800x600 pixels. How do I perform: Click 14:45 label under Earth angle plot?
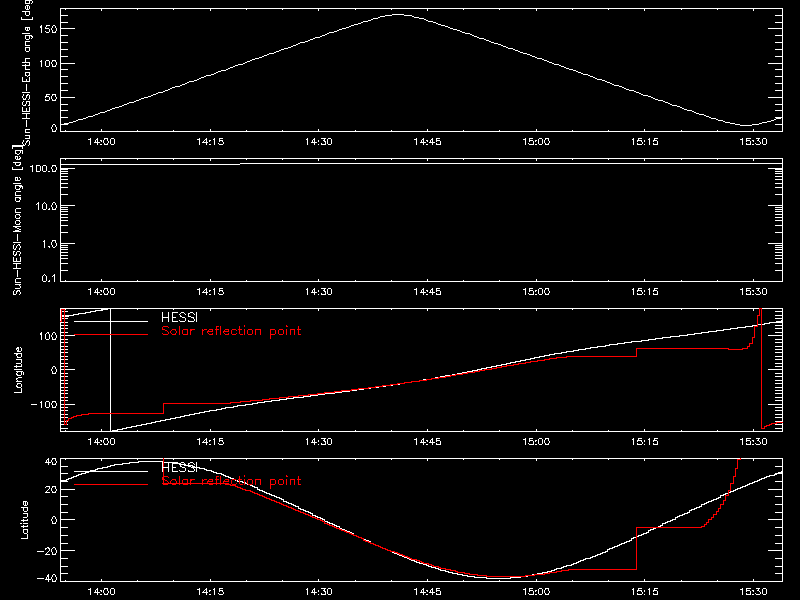point(428,142)
